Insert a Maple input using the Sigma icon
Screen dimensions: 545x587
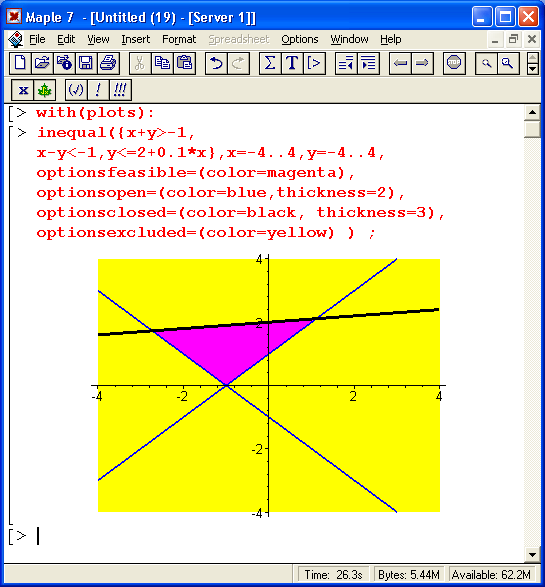270,63
